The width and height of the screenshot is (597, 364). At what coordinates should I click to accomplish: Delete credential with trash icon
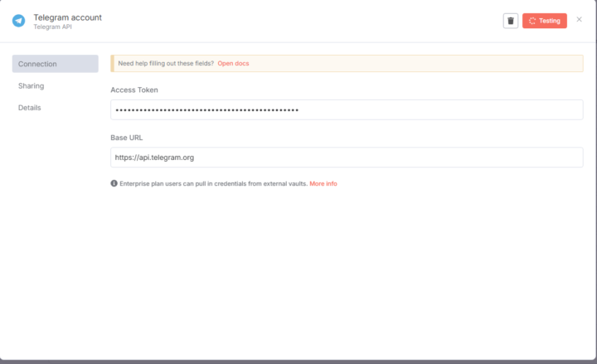coord(511,21)
